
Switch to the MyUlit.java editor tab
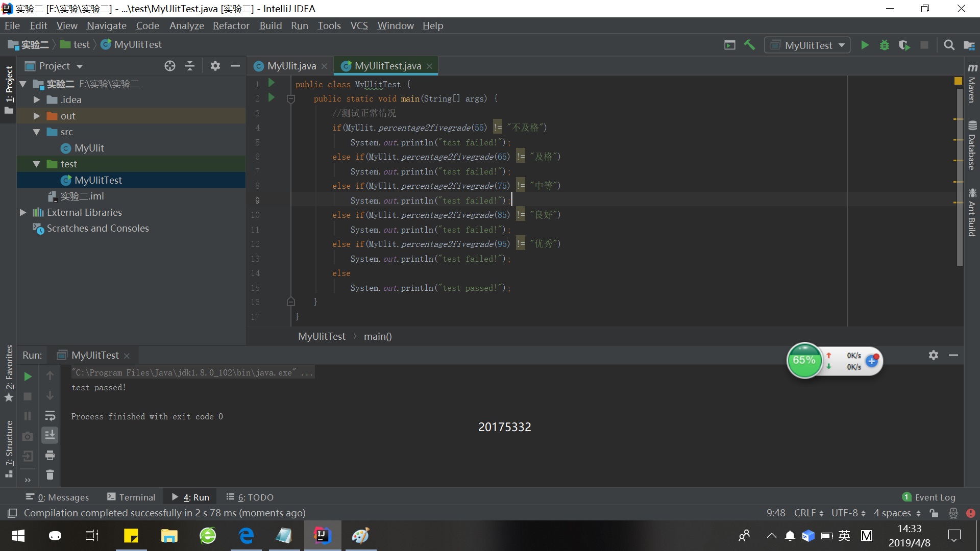[291, 66]
